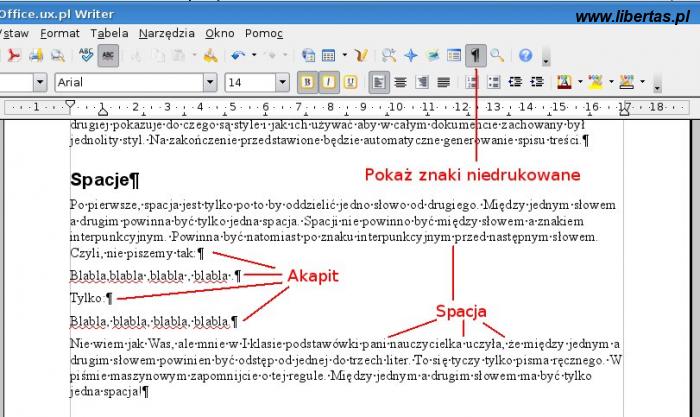Open the Format menu
Image resolution: width=700 pixels, height=417 pixels.
pyautogui.click(x=60, y=33)
